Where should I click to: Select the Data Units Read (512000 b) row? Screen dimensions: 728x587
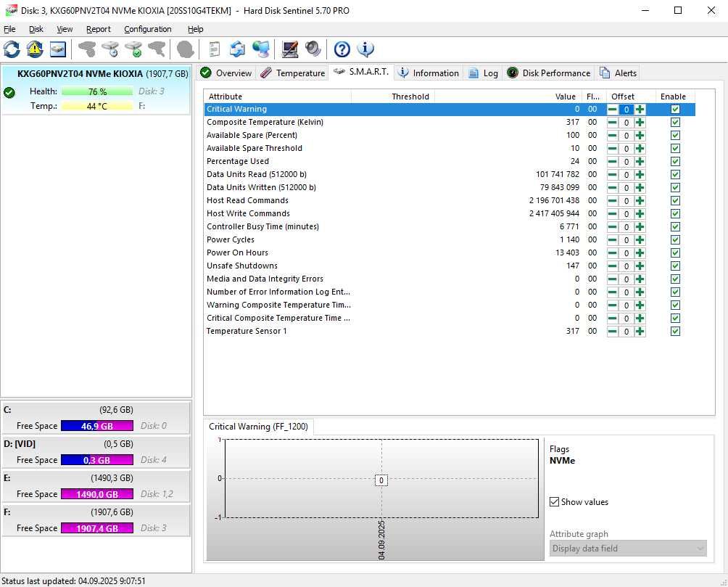[450, 174]
